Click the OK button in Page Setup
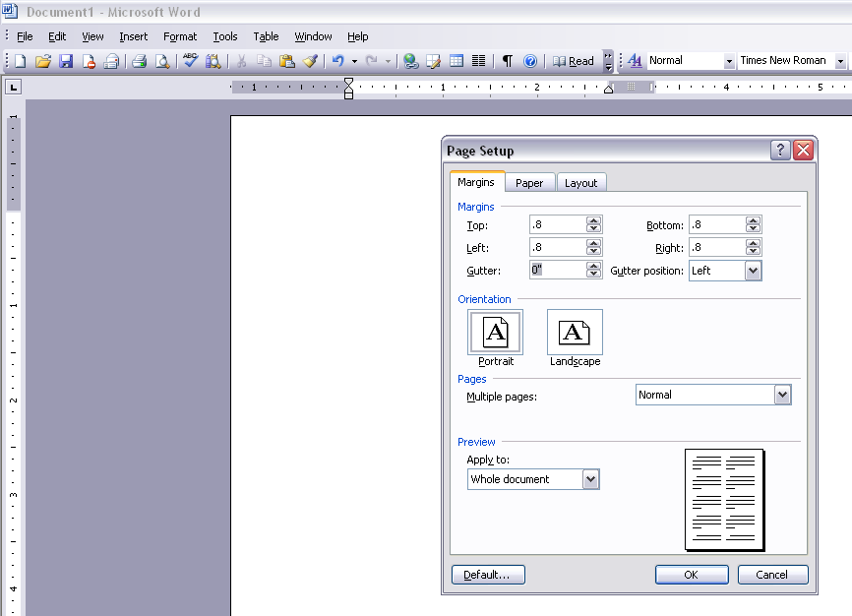Screen dimensions: 852x616 pos(692,575)
